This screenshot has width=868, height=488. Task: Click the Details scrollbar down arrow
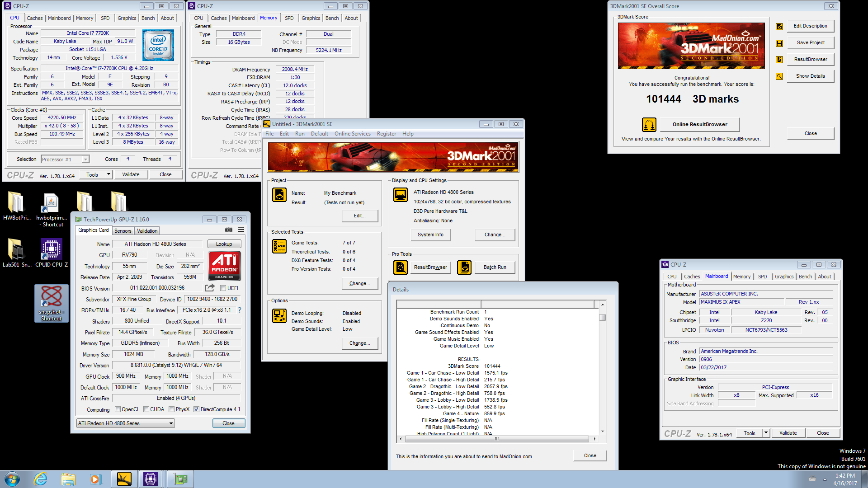[x=602, y=432]
